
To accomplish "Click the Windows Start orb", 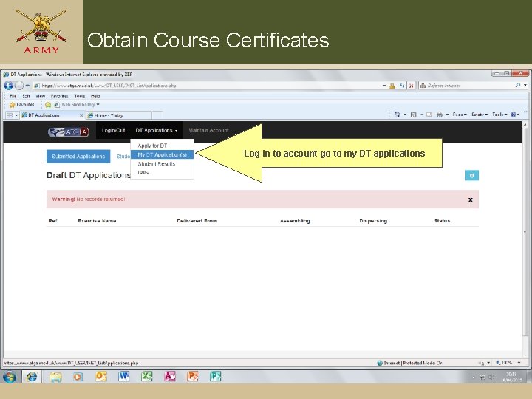I will tap(9, 377).
